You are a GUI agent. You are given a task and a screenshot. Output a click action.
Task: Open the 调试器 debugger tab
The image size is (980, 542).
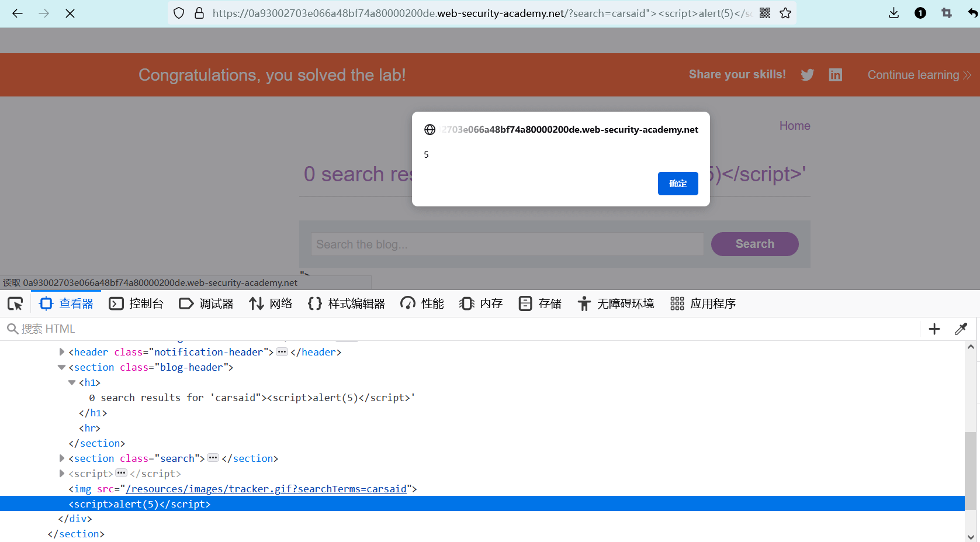[x=206, y=303]
